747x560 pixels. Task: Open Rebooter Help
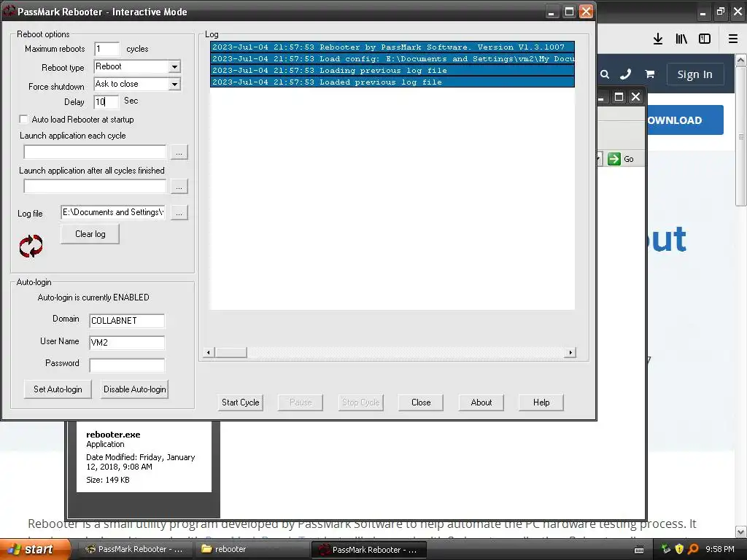541,402
